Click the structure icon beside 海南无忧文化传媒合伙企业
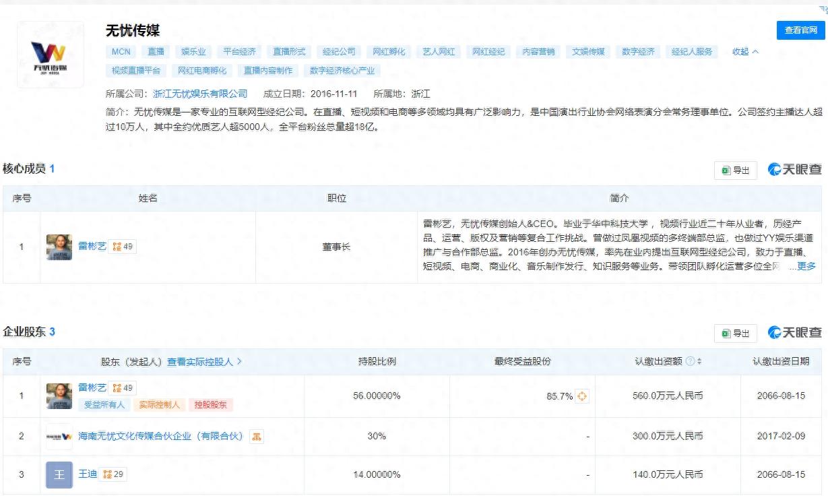The image size is (828, 504). (256, 437)
